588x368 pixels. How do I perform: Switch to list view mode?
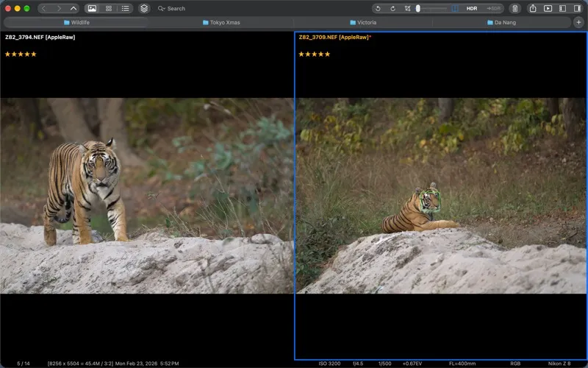[x=125, y=8]
